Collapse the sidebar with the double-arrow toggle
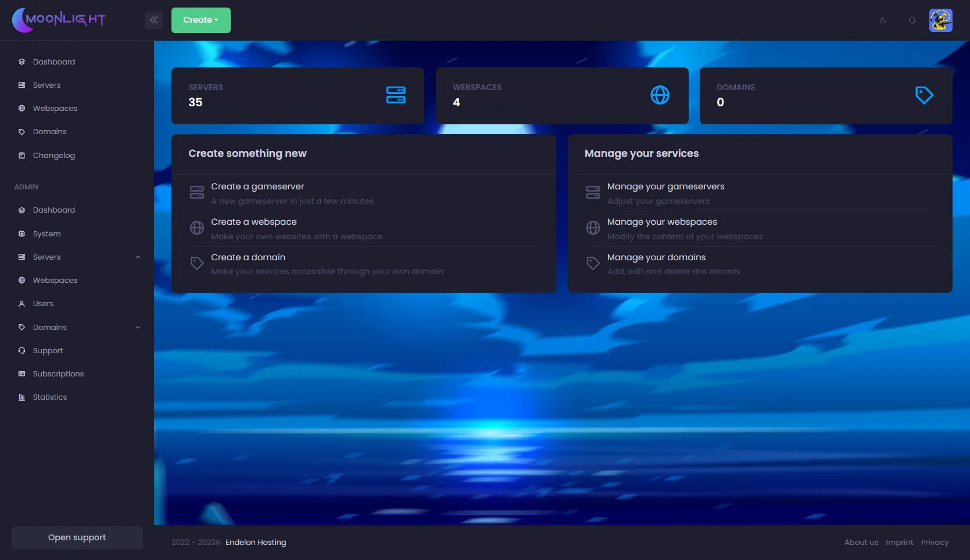Image resolution: width=970 pixels, height=560 pixels. pyautogui.click(x=153, y=19)
